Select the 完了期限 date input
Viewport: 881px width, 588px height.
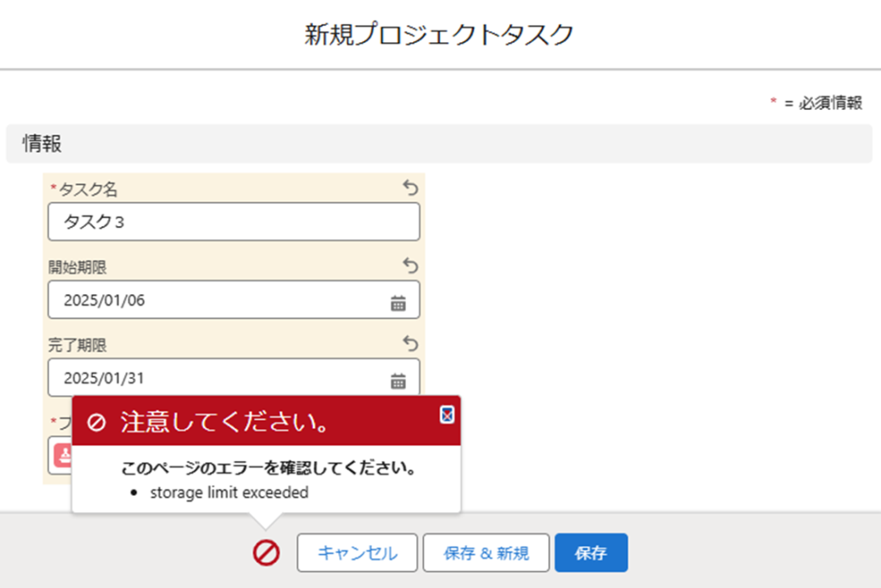click(x=215, y=377)
